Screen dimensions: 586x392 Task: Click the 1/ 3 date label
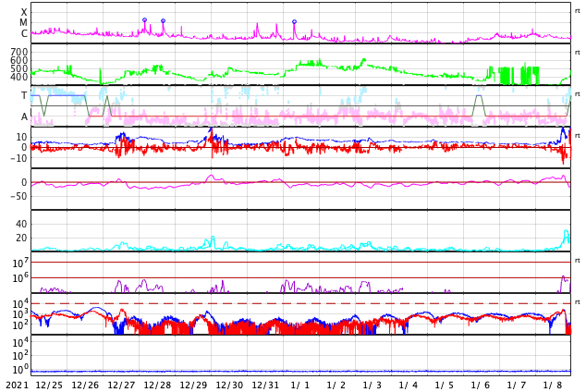(372, 386)
